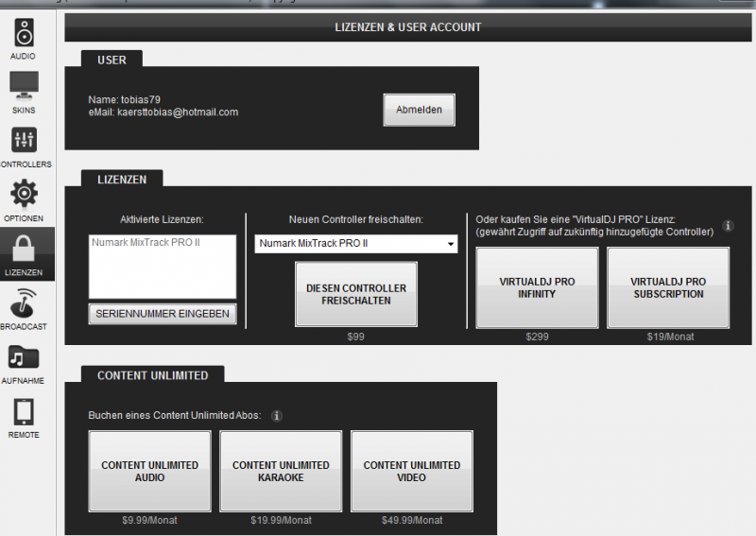The width and height of the screenshot is (756, 536).
Task: Open the controller selection dropdown arrow
Action: [x=451, y=244]
